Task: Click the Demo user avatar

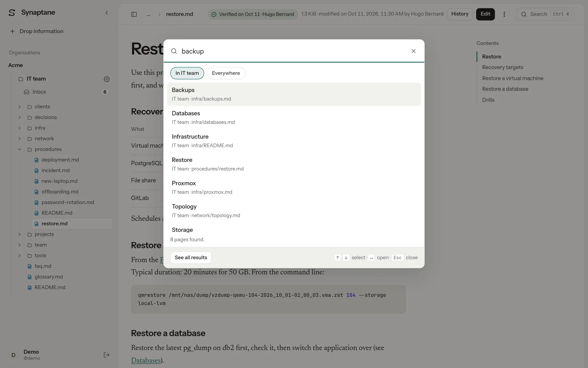Action: click(x=13, y=355)
